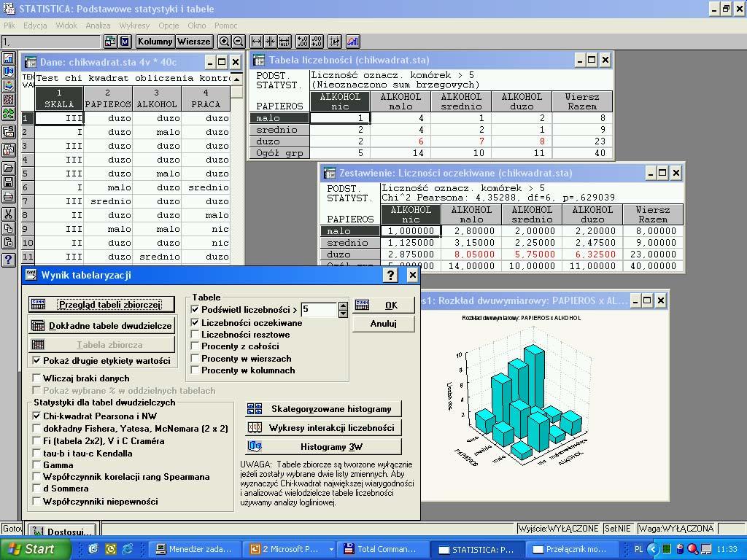Click the adjust all column widths icon
Image resolution: width=747 pixels, height=560 pixels.
click(285, 42)
